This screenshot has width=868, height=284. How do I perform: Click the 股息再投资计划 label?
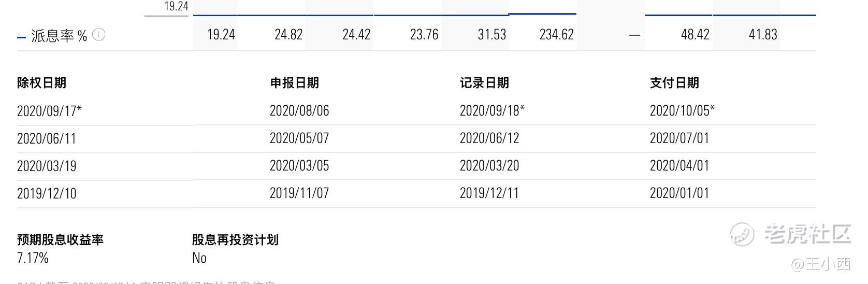(x=235, y=240)
